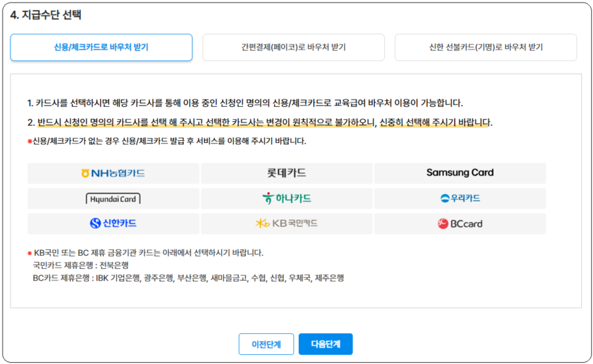Image resolution: width=593 pixels, height=364 pixels.
Task: Select 신한카드 card company
Action: [x=113, y=224]
